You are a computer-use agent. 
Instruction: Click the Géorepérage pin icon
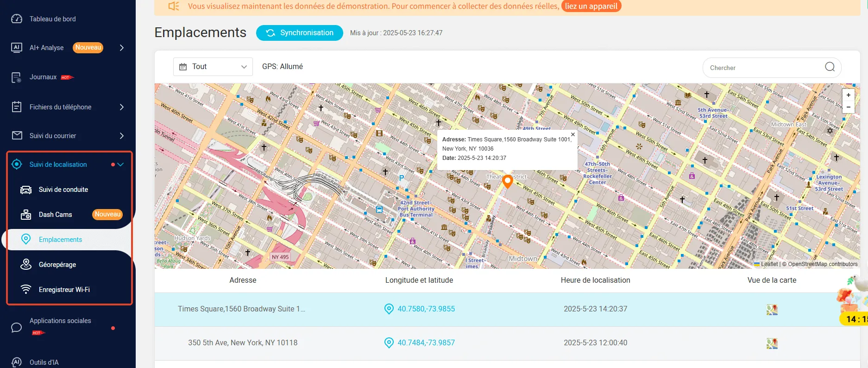pos(26,264)
